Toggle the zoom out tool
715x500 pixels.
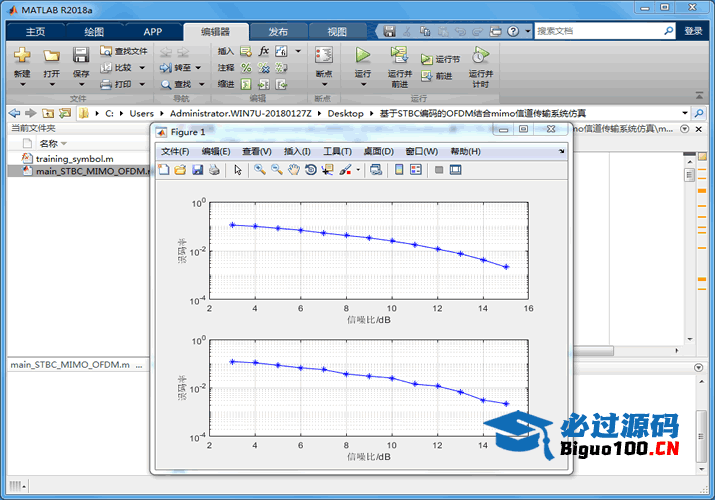click(x=276, y=170)
